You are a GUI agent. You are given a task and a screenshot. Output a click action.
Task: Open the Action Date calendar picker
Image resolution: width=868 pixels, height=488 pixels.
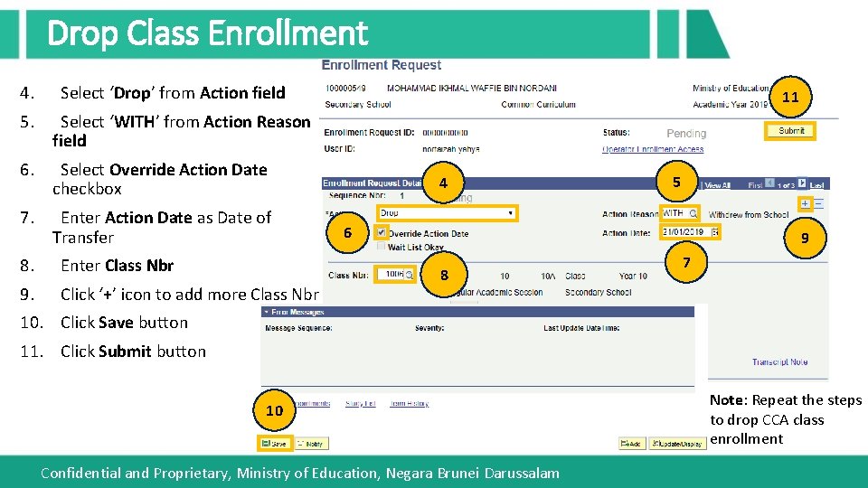pos(714,232)
